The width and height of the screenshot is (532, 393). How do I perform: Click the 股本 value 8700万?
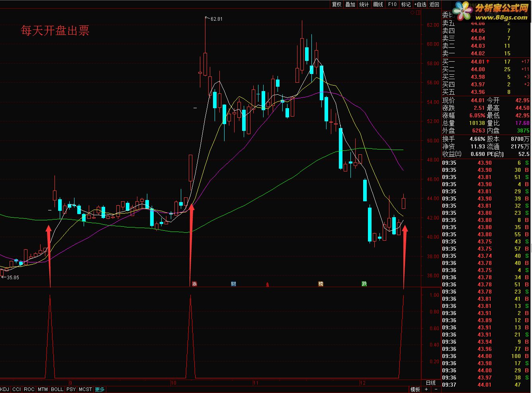[520, 139]
